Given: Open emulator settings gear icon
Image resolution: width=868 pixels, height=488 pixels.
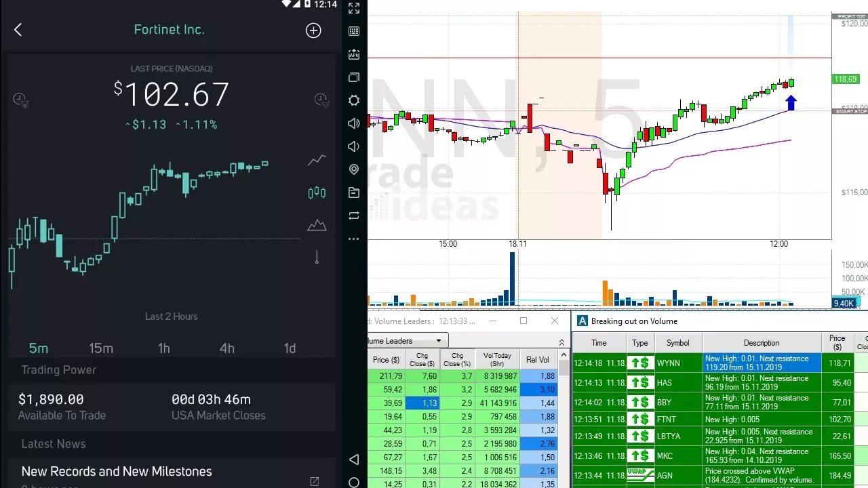Looking at the screenshot, I should click(x=354, y=100).
